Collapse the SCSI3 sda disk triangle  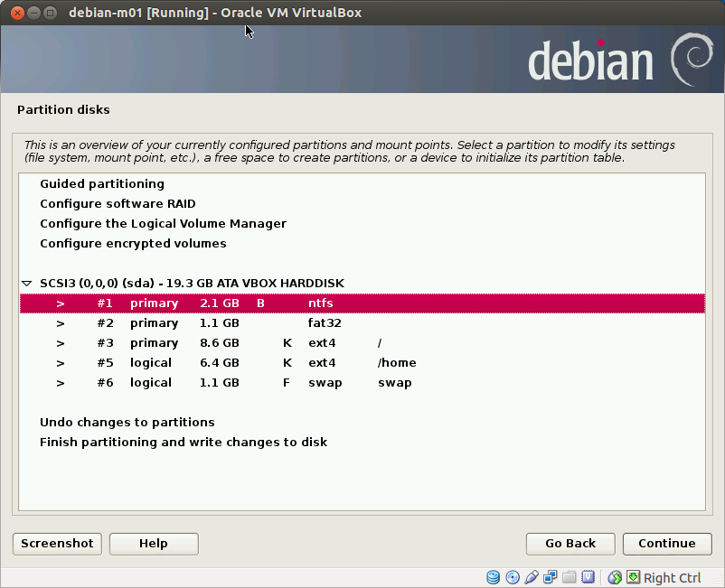[x=27, y=283]
